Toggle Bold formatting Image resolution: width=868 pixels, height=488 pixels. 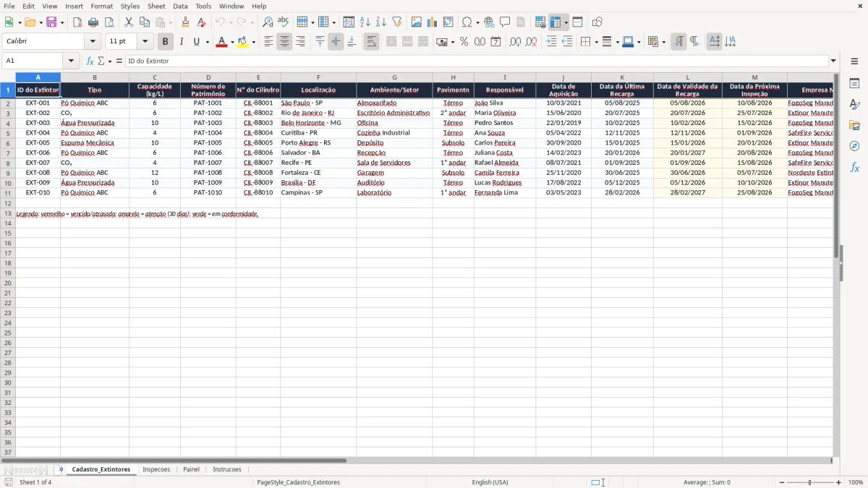tap(166, 42)
